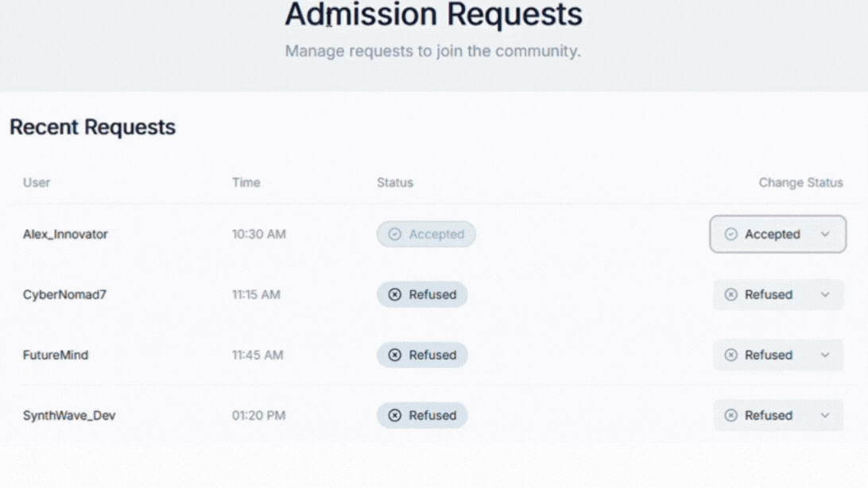Click the Status column header

tap(395, 183)
